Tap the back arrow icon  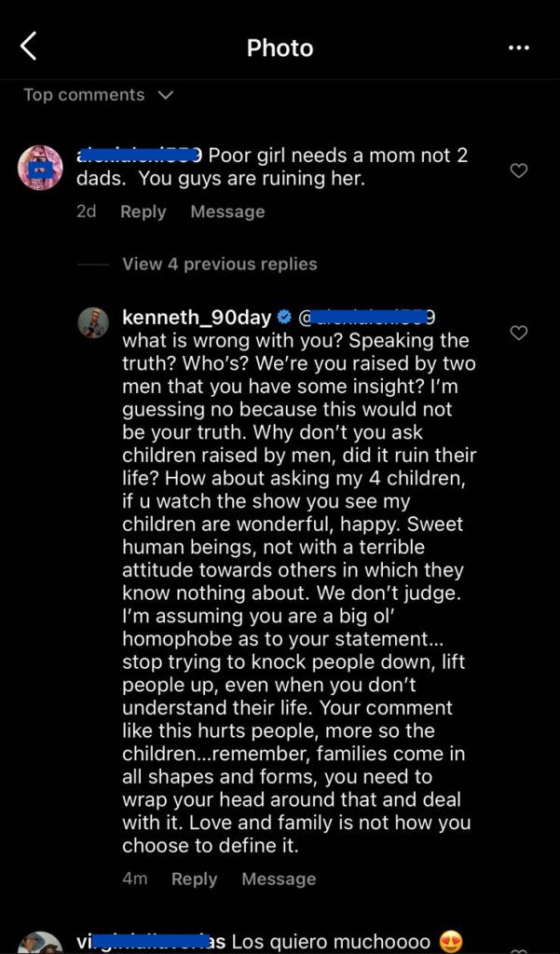click(x=29, y=46)
